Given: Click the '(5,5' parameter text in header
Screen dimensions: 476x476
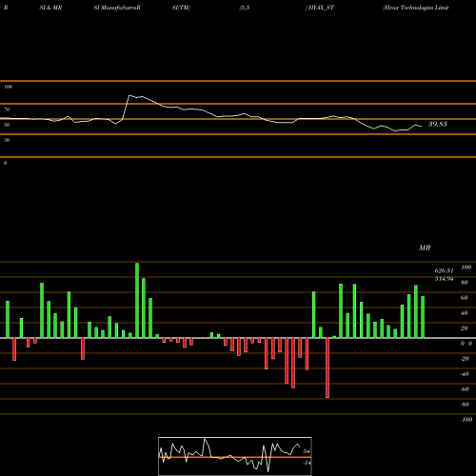Looking at the screenshot, I should tap(245, 8).
